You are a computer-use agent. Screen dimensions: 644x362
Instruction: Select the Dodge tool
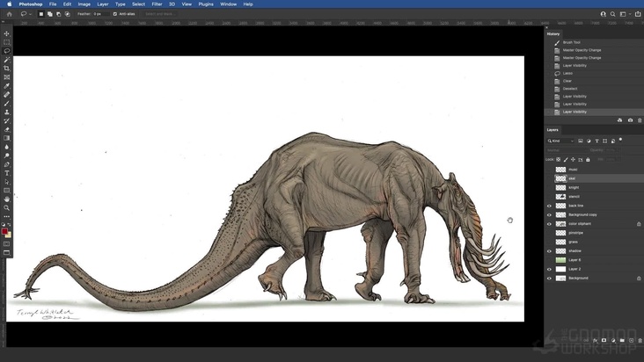(x=6, y=156)
